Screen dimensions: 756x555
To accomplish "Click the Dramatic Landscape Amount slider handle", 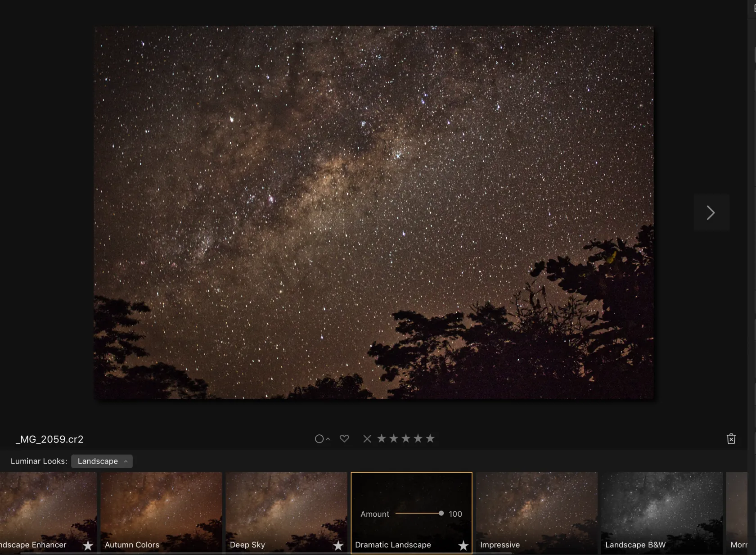I will point(441,514).
